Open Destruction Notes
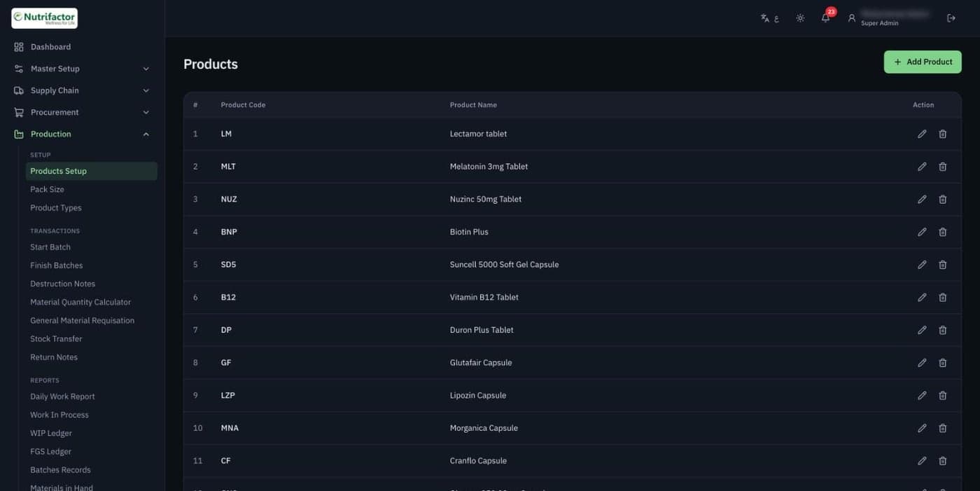980x491 pixels. click(x=62, y=284)
